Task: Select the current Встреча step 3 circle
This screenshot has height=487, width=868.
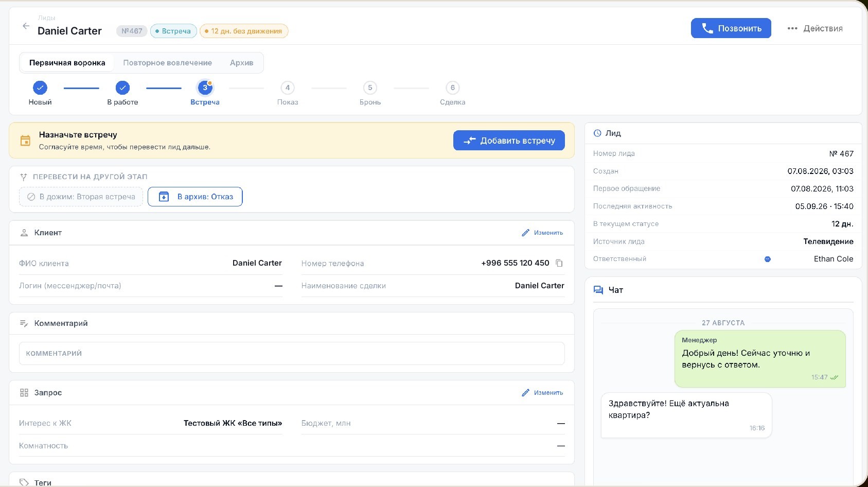Action: (205, 88)
